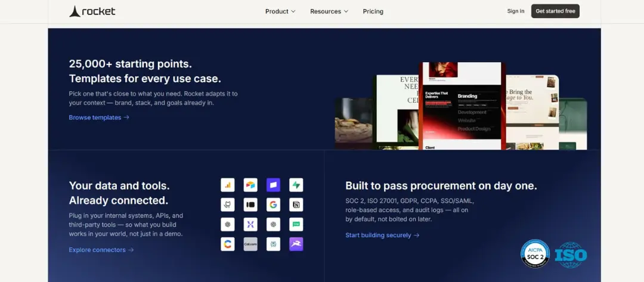Screen dimensions: 644x282
Task: Open the red Branding template preview
Action: point(462,106)
